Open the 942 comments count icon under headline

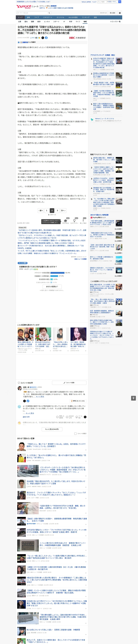click(x=33, y=38)
